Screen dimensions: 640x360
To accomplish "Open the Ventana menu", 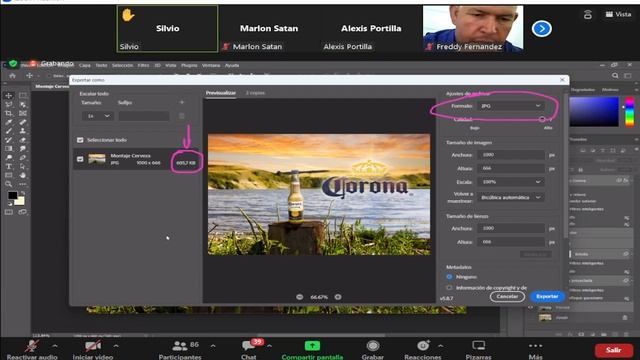I will tap(211, 65).
